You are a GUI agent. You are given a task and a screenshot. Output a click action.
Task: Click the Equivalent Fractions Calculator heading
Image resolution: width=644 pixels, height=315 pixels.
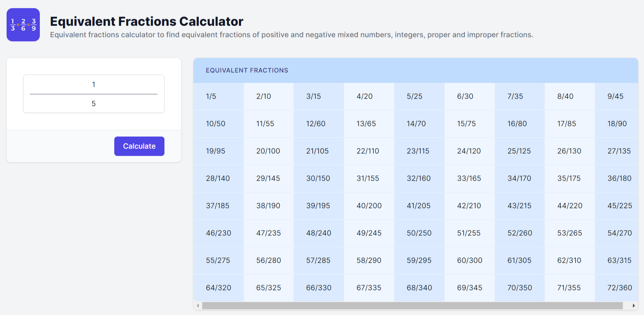[x=146, y=21]
